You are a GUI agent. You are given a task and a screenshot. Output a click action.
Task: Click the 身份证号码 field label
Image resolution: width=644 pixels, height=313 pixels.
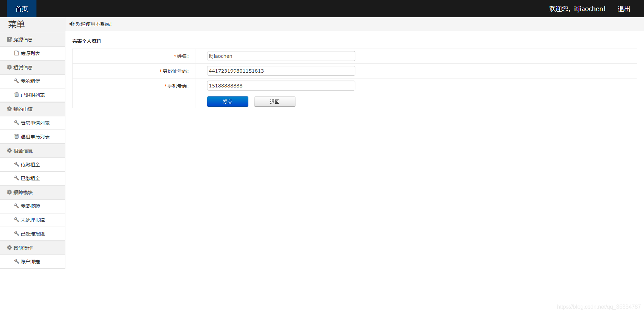175,71
